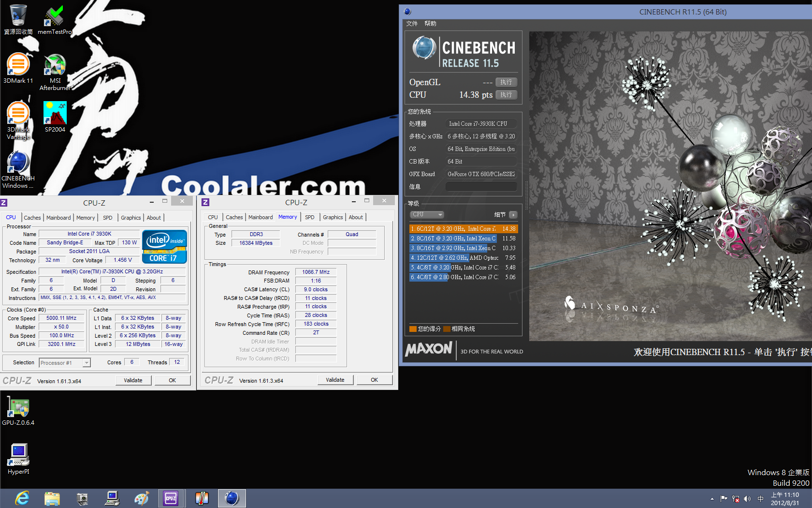Click the volume speaker tray icon
The image size is (812, 508).
point(747,499)
